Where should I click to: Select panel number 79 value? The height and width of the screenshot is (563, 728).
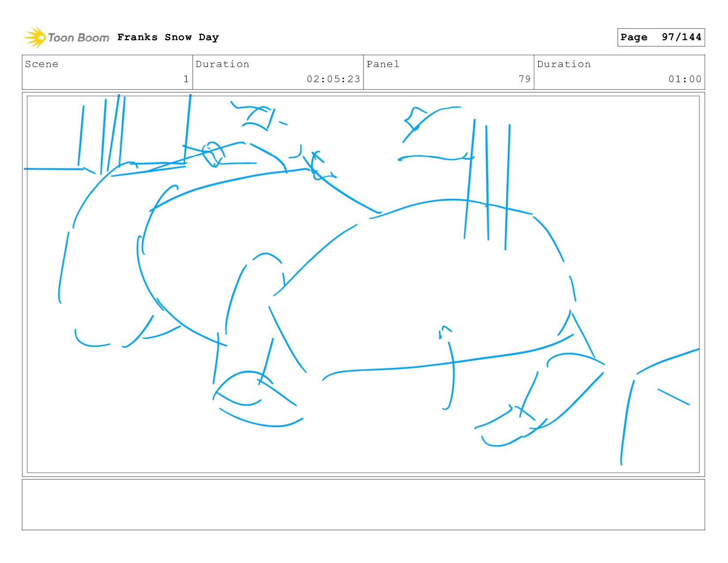coord(525,79)
